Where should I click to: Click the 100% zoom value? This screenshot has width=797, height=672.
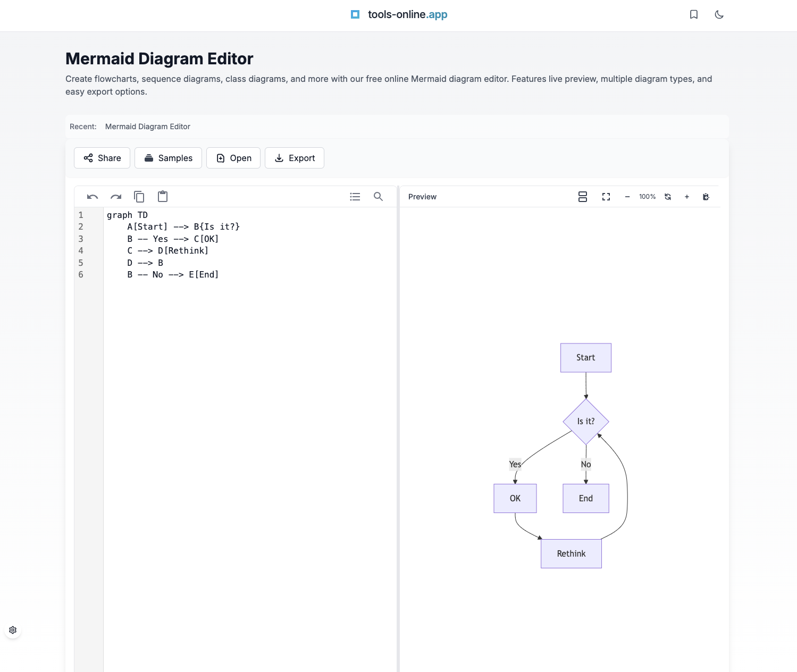(647, 197)
